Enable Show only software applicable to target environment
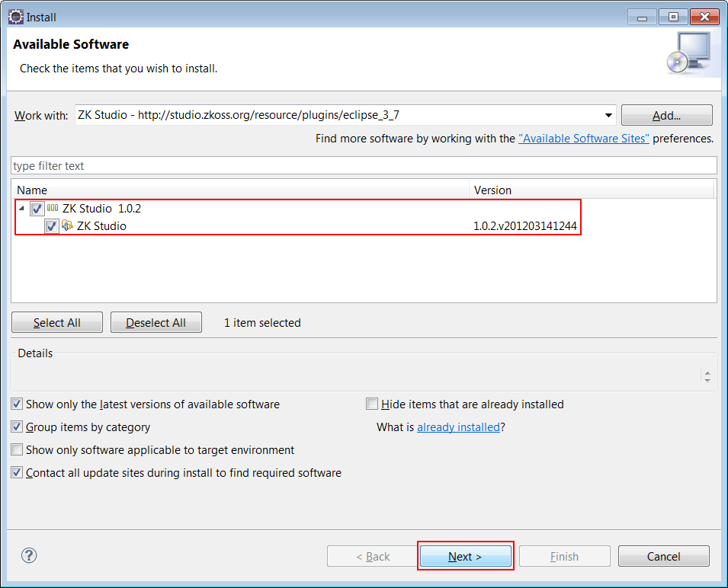The height and width of the screenshot is (588, 728). 17,449
